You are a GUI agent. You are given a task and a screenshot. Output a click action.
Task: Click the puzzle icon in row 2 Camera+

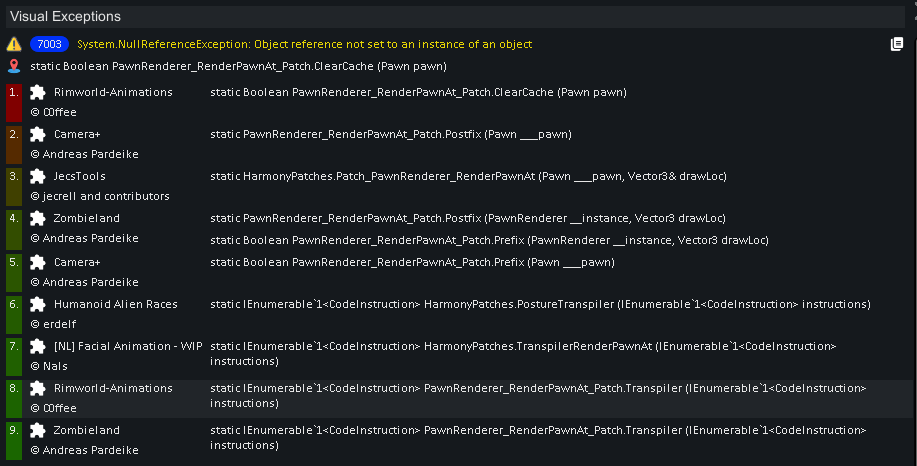click(38, 134)
